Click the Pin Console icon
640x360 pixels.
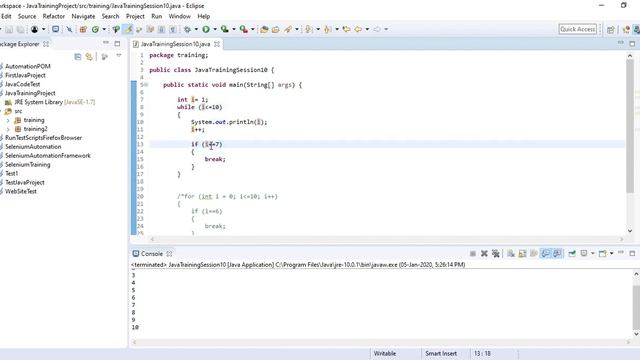(572, 253)
